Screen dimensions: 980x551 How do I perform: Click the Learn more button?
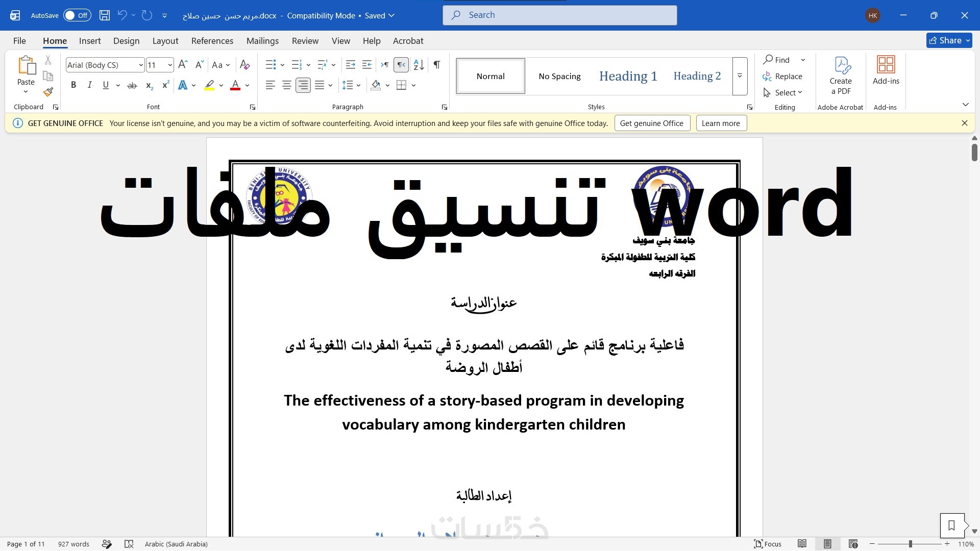721,123
